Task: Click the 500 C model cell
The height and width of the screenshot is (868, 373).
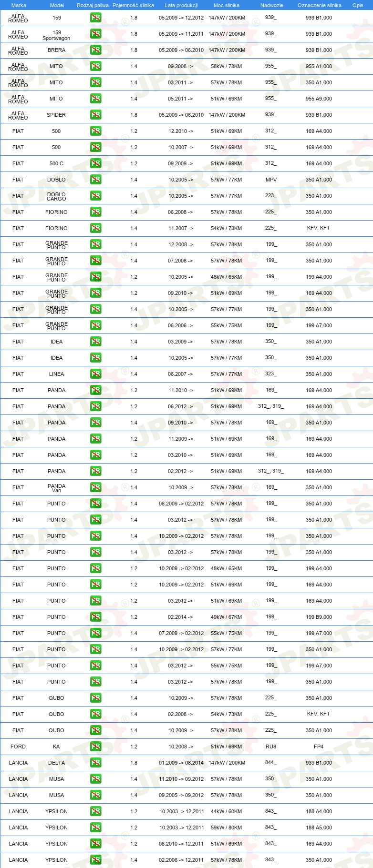Action: (x=56, y=163)
